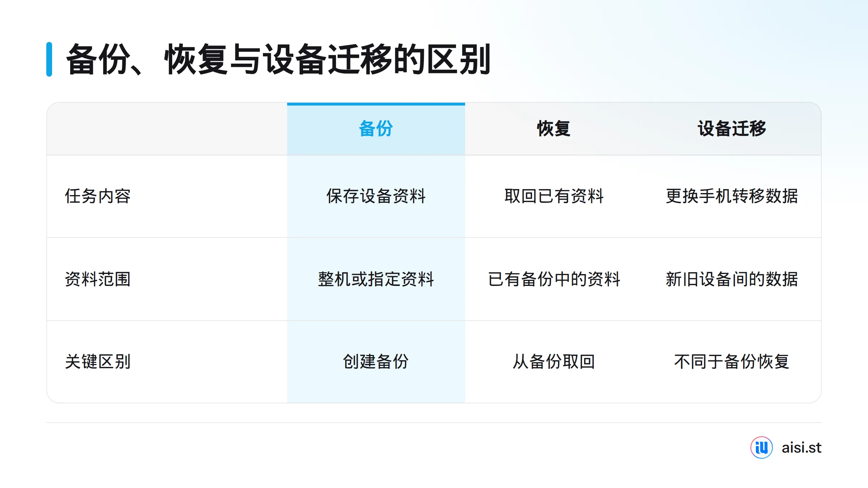Click the 从备份取回 cell
The height and width of the screenshot is (488, 868).
pyautogui.click(x=554, y=361)
